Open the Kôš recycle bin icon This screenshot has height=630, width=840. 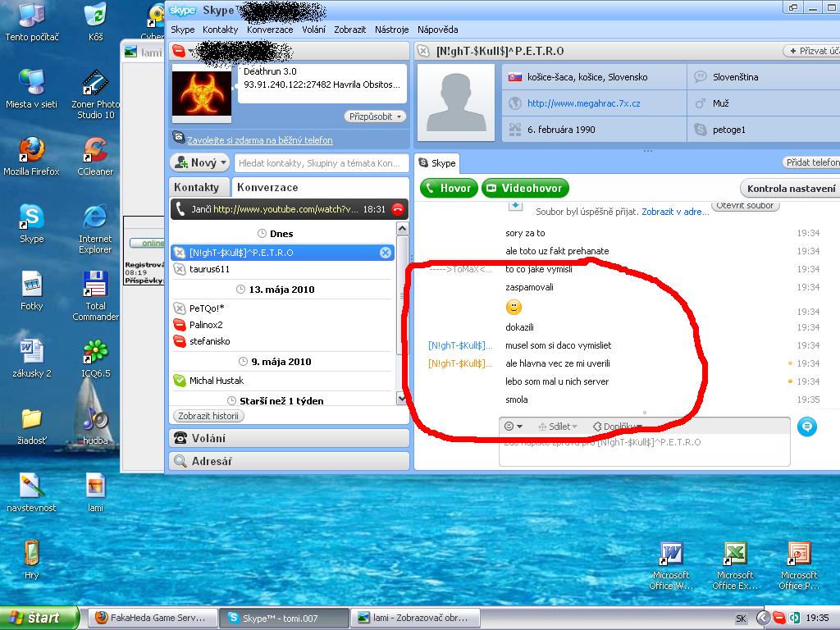pos(95,21)
